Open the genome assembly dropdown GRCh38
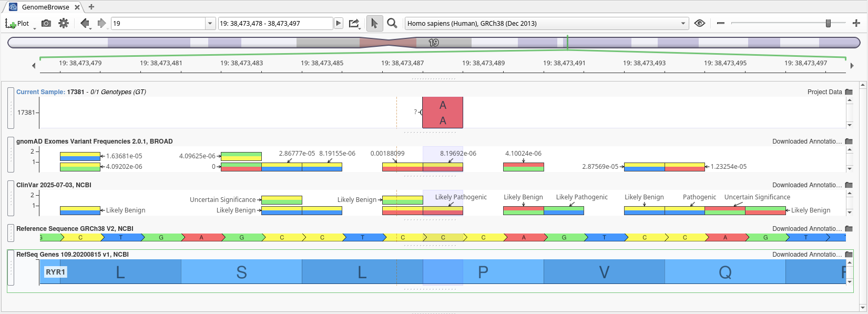The image size is (868, 314). [x=547, y=23]
